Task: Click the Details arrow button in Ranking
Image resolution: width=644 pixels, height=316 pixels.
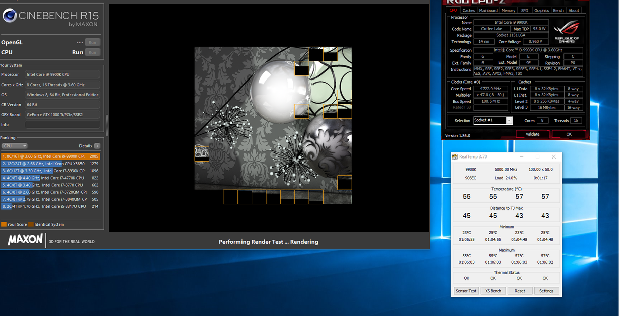Action: [x=97, y=146]
